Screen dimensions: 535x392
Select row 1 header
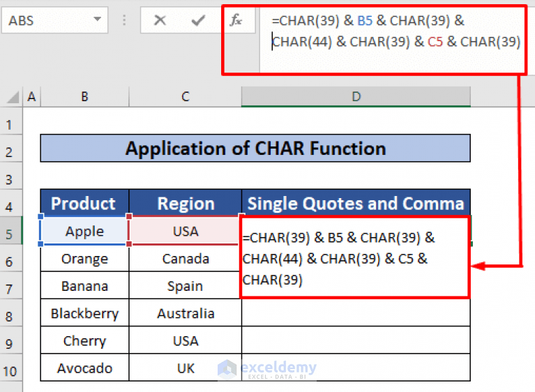point(11,121)
